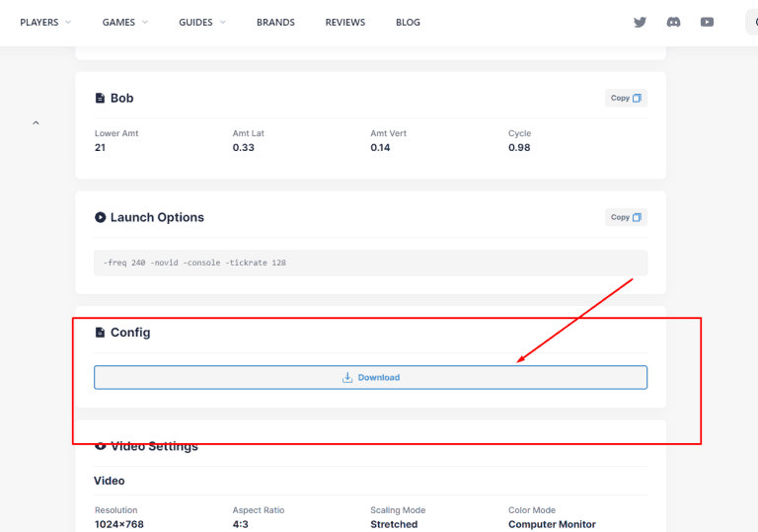The width and height of the screenshot is (758, 532).
Task: Click the file icon beside Bob heading
Action: 100,99
